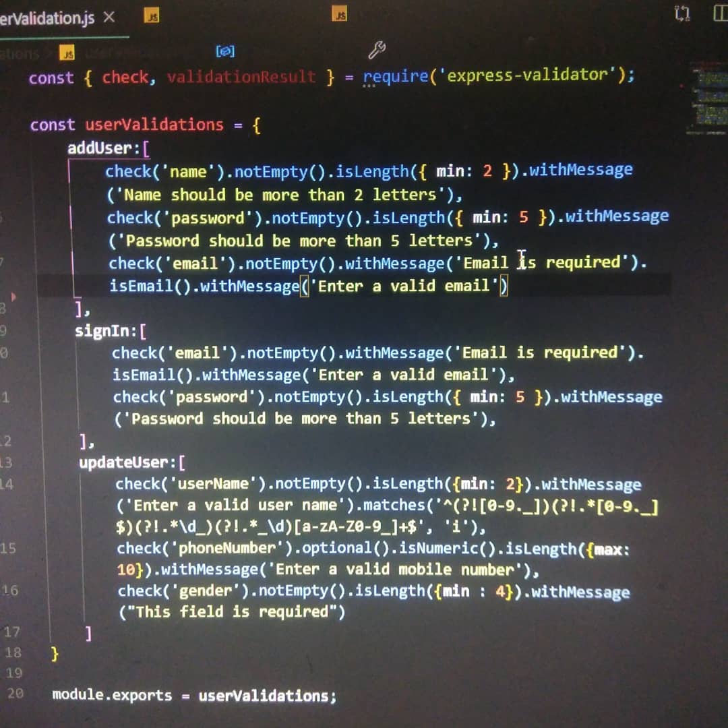Click the require function call

pyautogui.click(x=395, y=75)
